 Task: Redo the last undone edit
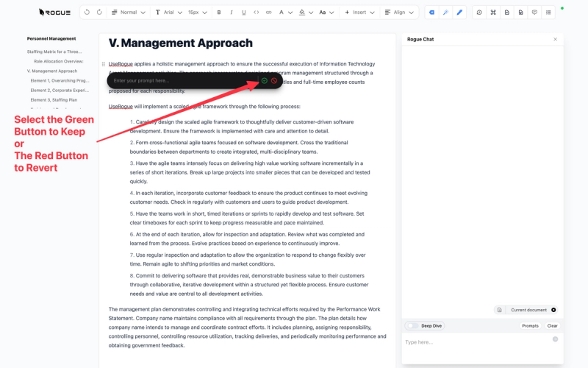tap(99, 13)
